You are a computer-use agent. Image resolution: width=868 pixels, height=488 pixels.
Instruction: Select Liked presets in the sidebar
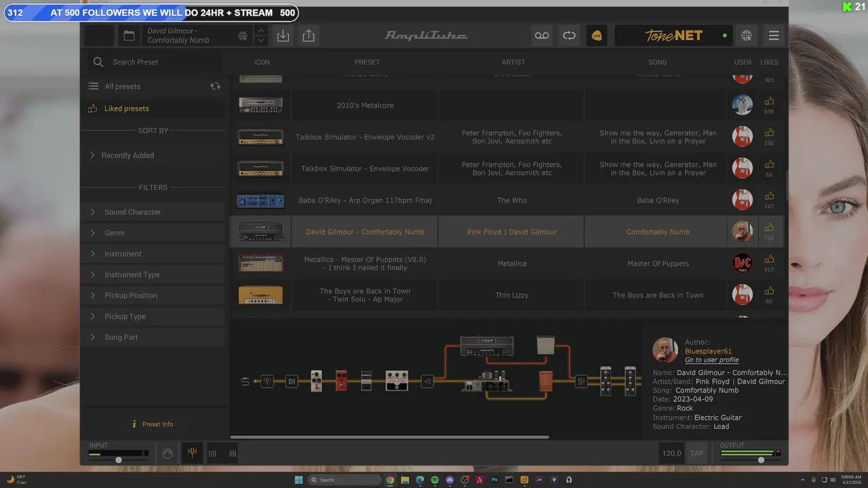point(126,108)
